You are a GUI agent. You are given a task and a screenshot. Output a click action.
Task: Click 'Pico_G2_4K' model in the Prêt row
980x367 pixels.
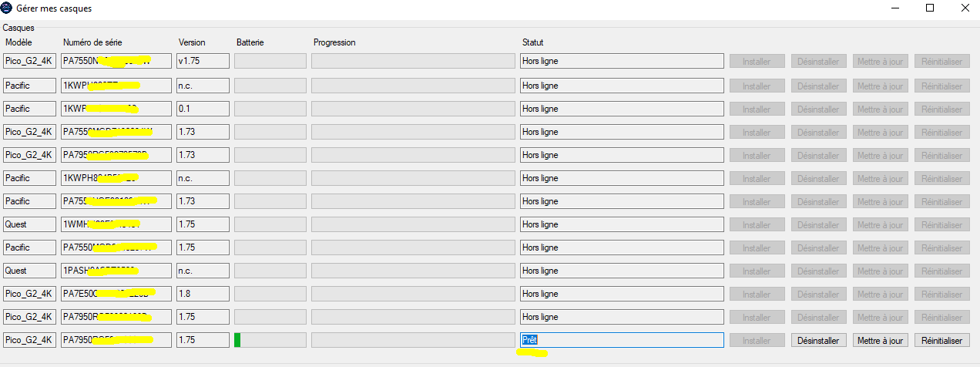(x=30, y=340)
